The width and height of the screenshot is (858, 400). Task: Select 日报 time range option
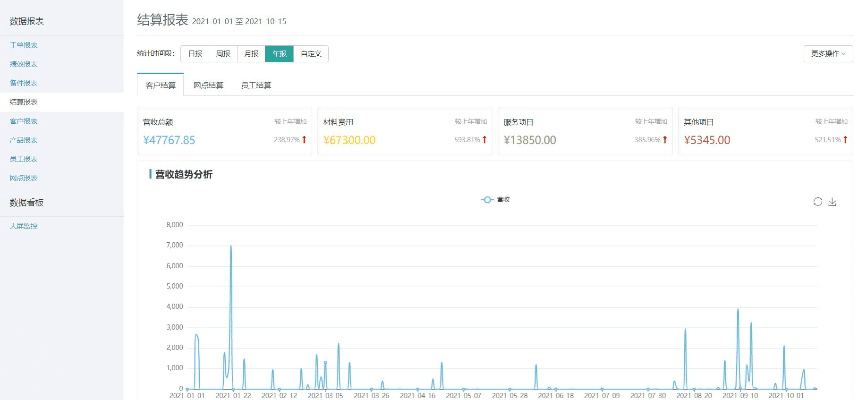[195, 54]
